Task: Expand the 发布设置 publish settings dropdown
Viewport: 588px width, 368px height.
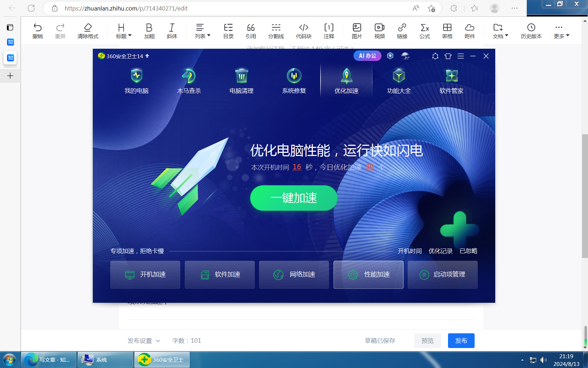Action: [x=144, y=340]
